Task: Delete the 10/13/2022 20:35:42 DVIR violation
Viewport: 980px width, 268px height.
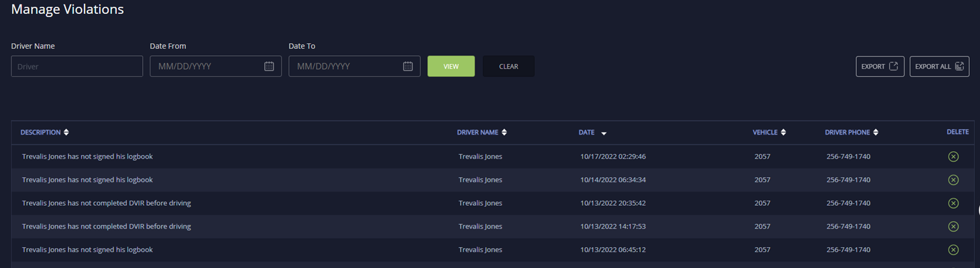Action: pos(953,203)
